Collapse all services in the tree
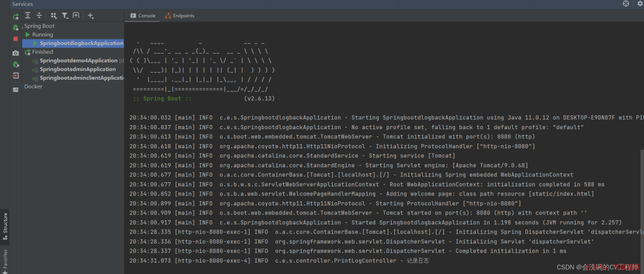 (39, 15)
